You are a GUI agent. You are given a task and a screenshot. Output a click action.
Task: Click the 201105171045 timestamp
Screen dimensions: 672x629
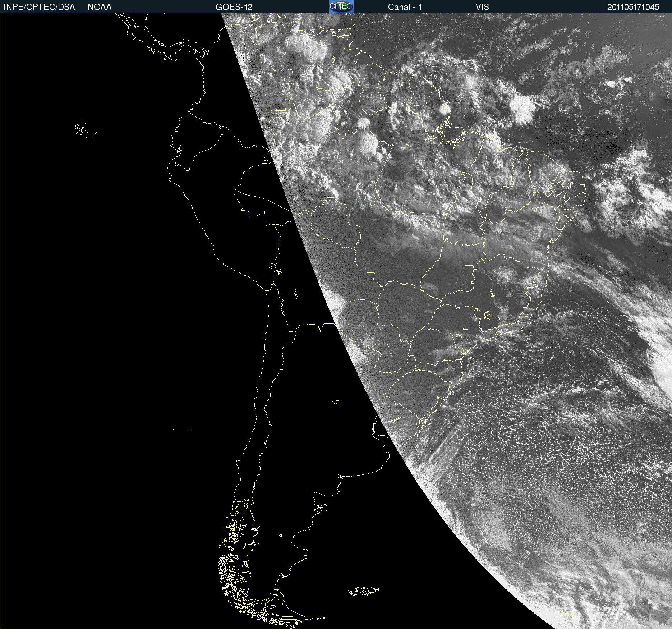(633, 7)
